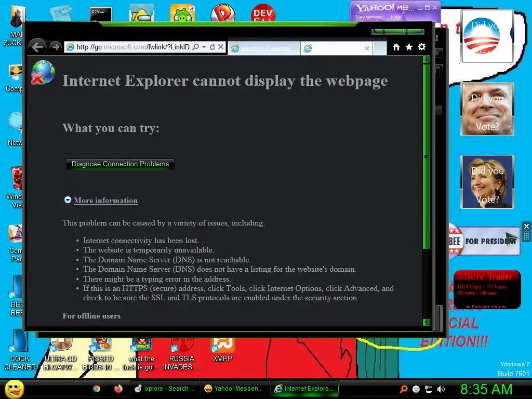Click the page scrollbar up arrow
This screenshot has width=532, height=399.
(427, 60)
